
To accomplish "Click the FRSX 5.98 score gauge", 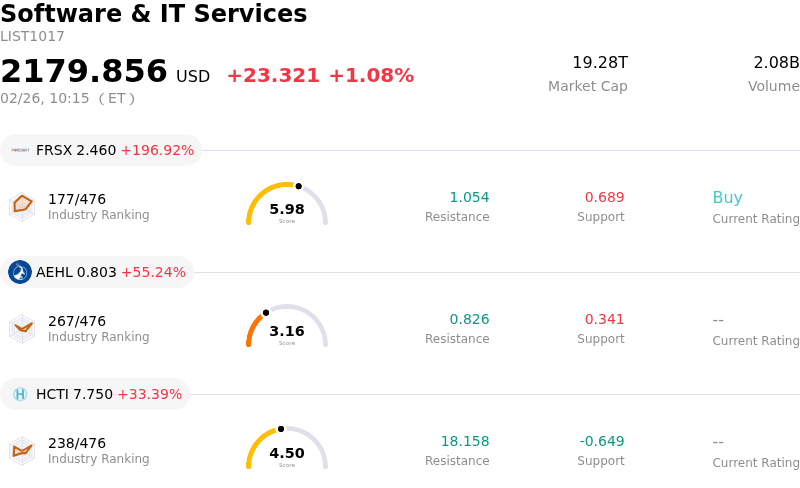I will tap(287, 205).
